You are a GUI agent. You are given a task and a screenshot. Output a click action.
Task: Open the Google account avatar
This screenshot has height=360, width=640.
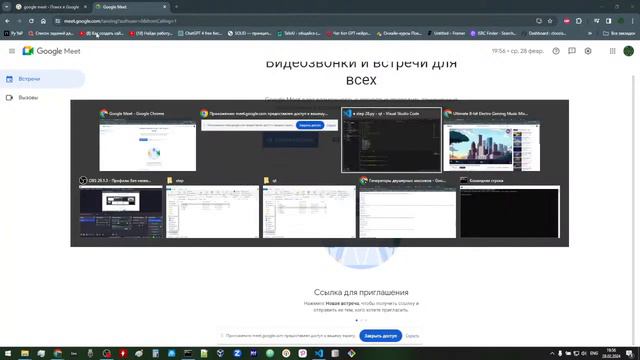coord(629,51)
